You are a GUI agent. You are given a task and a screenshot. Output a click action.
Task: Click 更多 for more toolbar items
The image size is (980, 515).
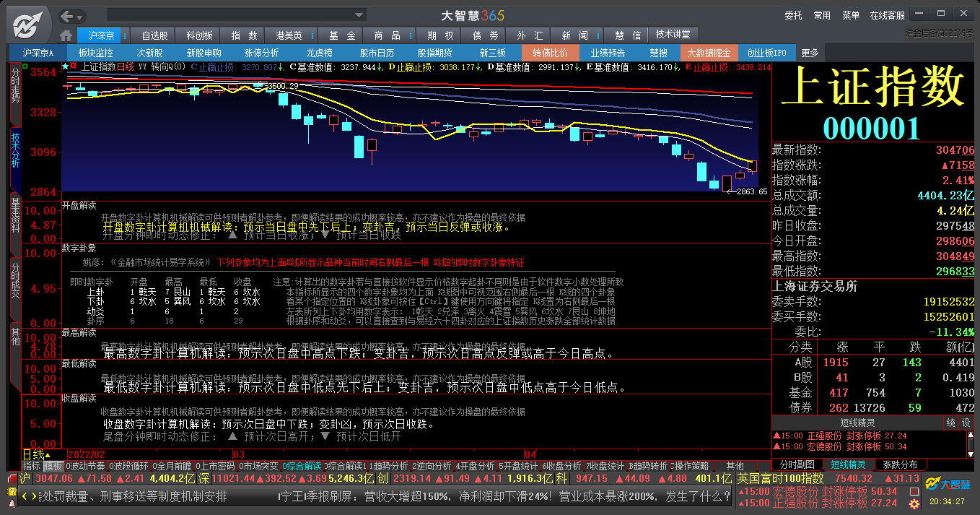click(x=810, y=53)
